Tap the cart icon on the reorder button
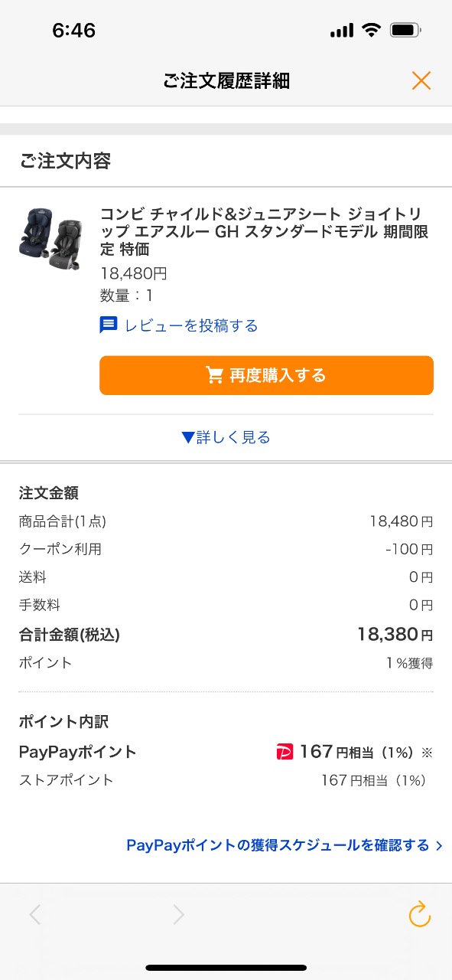The image size is (452, 980). coord(215,375)
